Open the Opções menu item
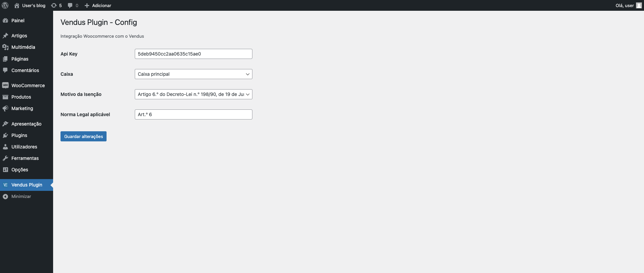 coord(27,170)
